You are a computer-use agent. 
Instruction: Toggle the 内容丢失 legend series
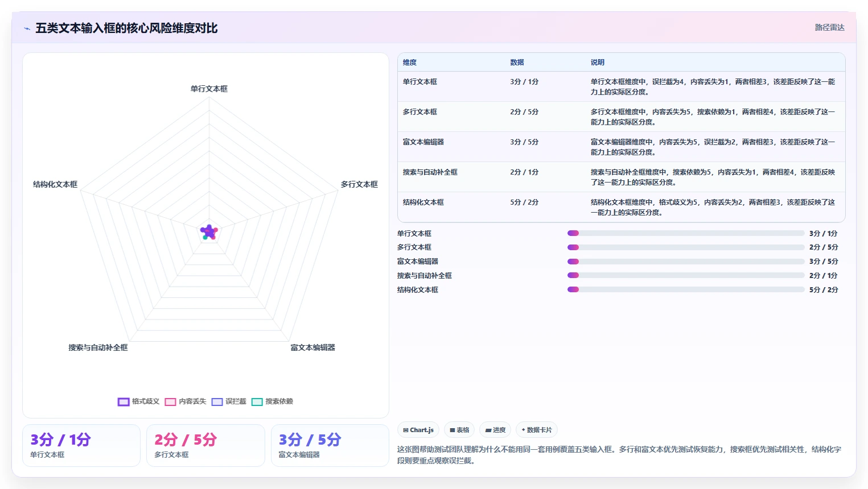186,401
